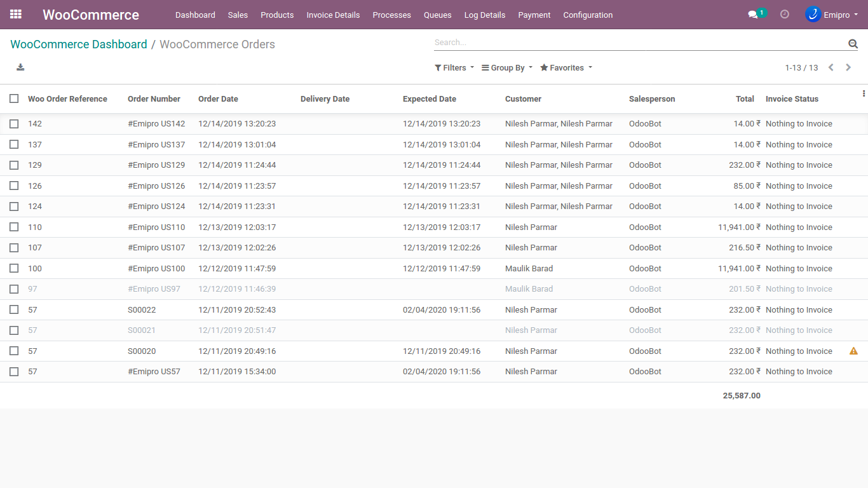Open the Sales menu
Screen dimensions: 868x488
click(x=238, y=15)
